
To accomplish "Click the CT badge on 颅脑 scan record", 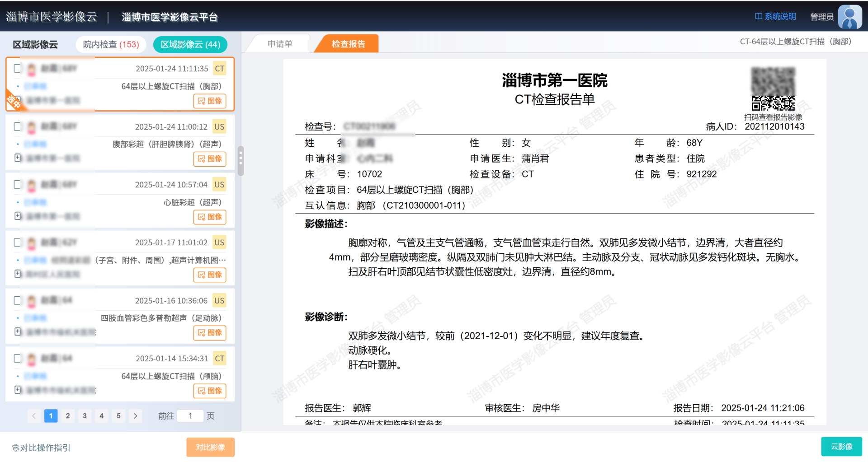I will 220,359.
